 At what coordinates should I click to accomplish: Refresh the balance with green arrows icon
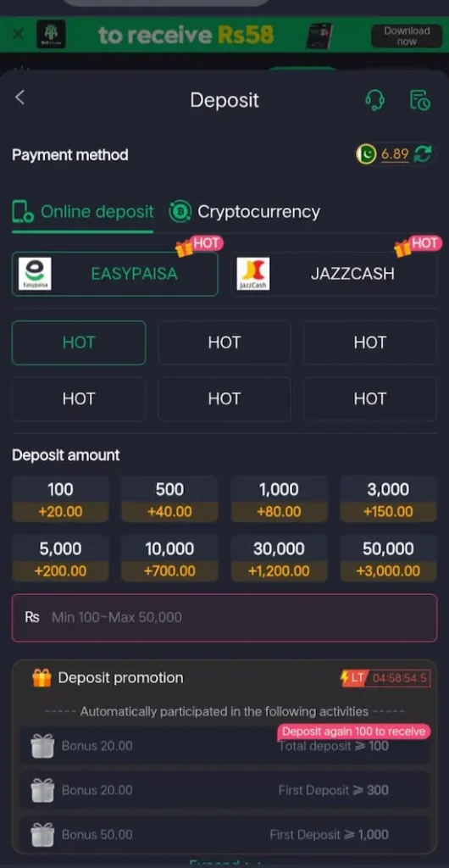(423, 154)
